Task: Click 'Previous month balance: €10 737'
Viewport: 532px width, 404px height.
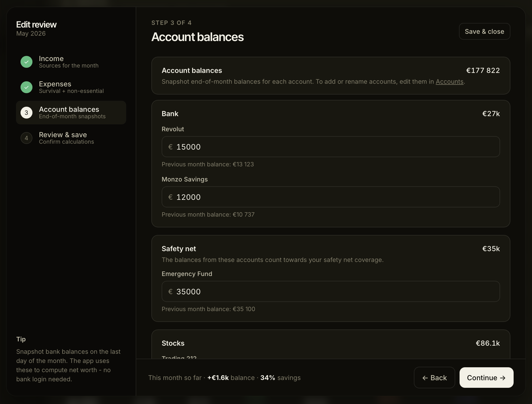Action: (x=208, y=214)
